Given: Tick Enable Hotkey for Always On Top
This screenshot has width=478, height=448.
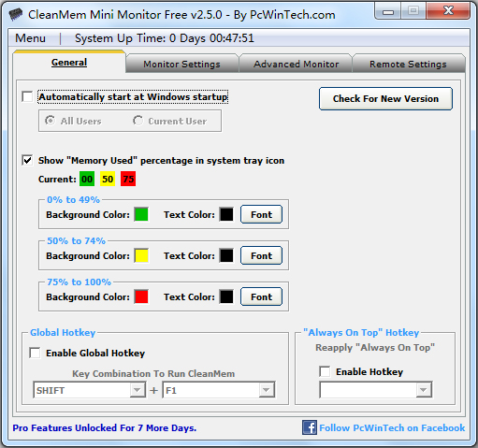Looking at the screenshot, I should point(325,371).
